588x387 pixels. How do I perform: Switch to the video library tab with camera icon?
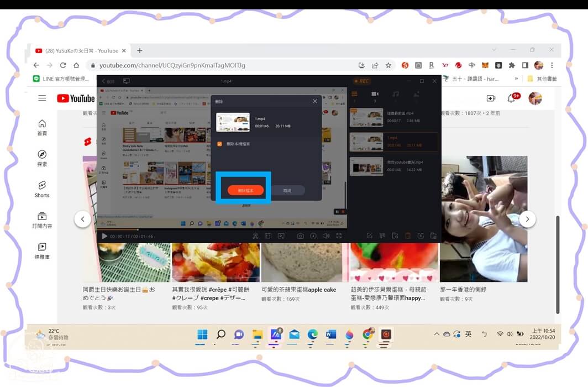374,94
